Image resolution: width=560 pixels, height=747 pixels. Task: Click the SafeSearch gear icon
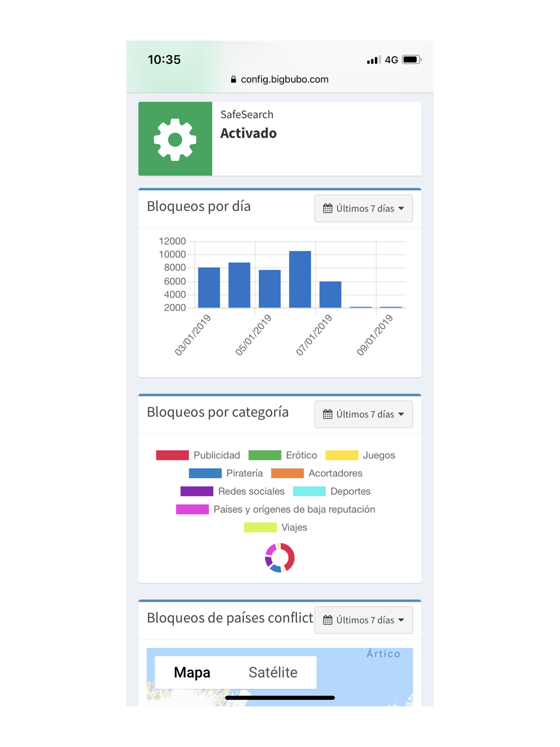175,139
